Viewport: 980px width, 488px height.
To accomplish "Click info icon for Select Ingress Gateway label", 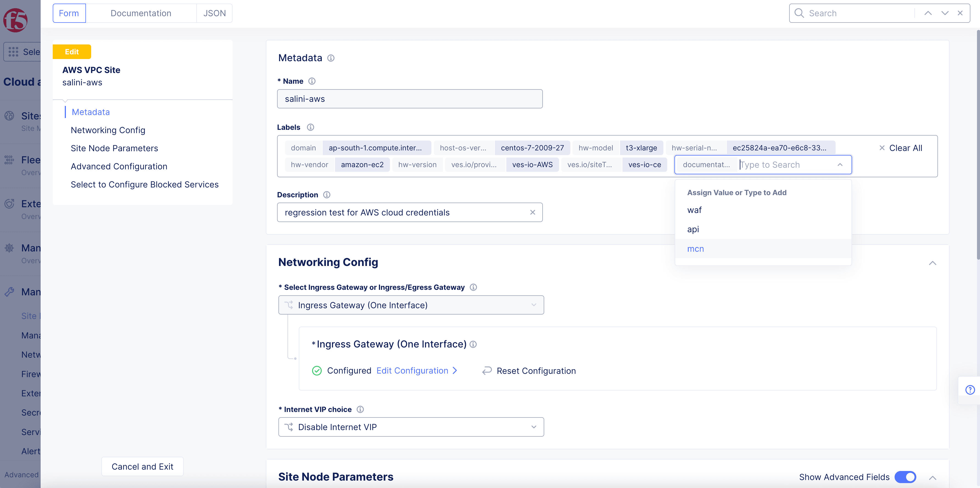I will click(473, 288).
